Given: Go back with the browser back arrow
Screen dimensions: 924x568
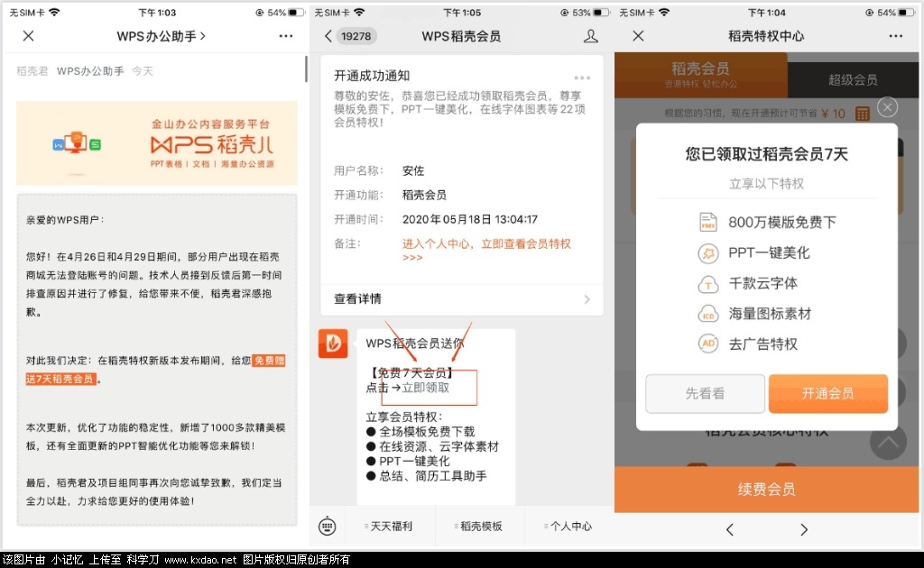Looking at the screenshot, I should point(729,530).
